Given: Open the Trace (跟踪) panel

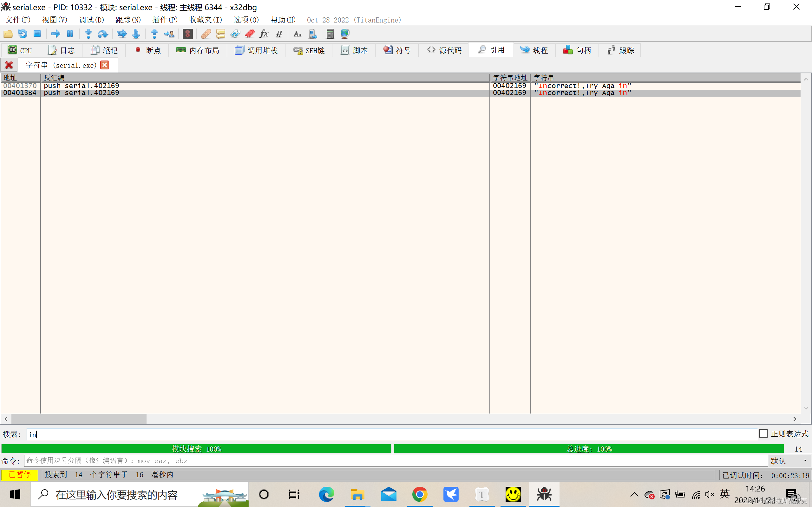Looking at the screenshot, I should point(621,50).
